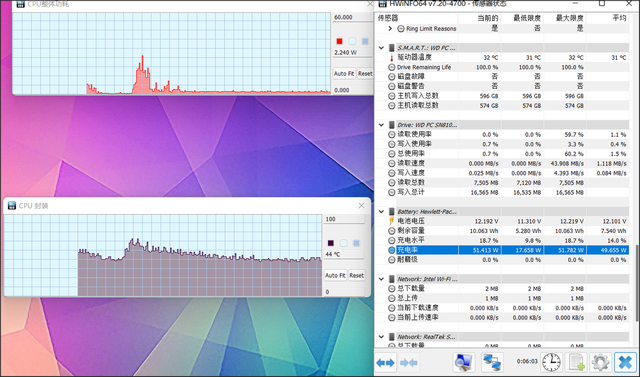640x377 pixels.
Task: Click the blue X icon in bottom toolbar
Action: [x=625, y=362]
